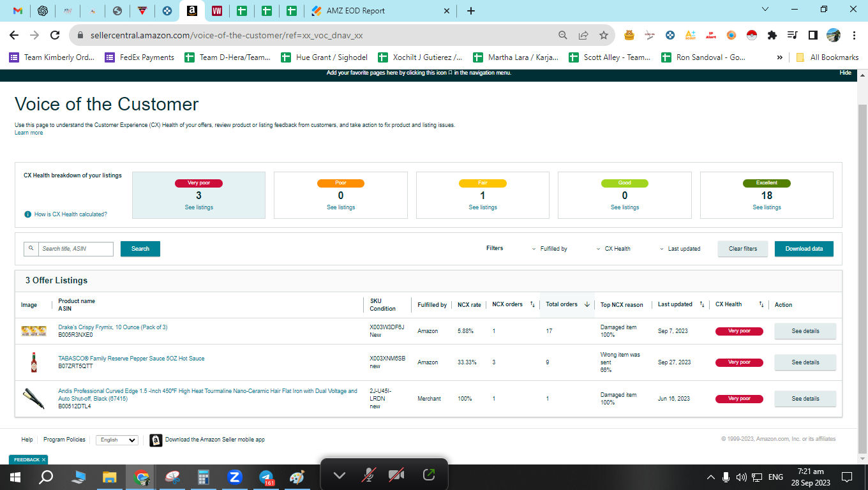Image resolution: width=868 pixels, height=490 pixels.
Task: Hide the favorite pages banner
Action: [x=845, y=73]
